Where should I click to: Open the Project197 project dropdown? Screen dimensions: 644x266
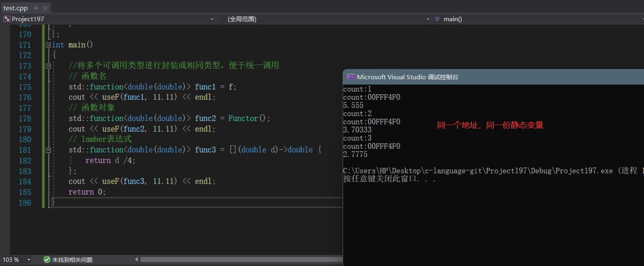pos(212,19)
